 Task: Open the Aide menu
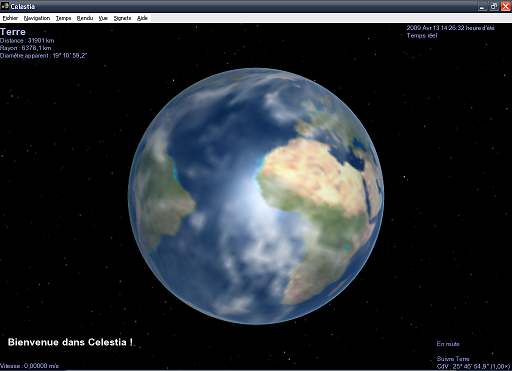142,18
